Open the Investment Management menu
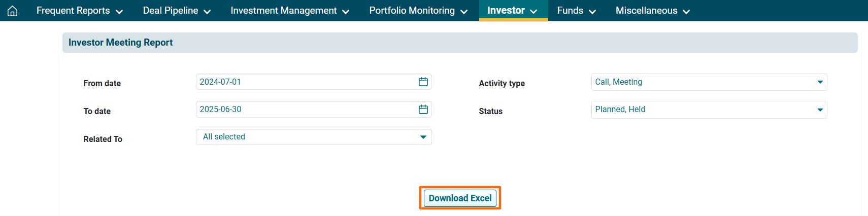 (x=289, y=11)
